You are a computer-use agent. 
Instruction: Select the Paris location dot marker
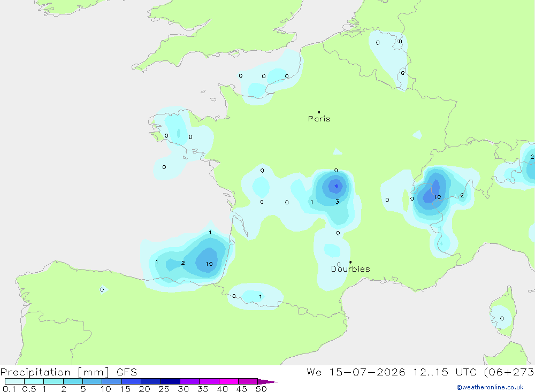tap(319, 112)
